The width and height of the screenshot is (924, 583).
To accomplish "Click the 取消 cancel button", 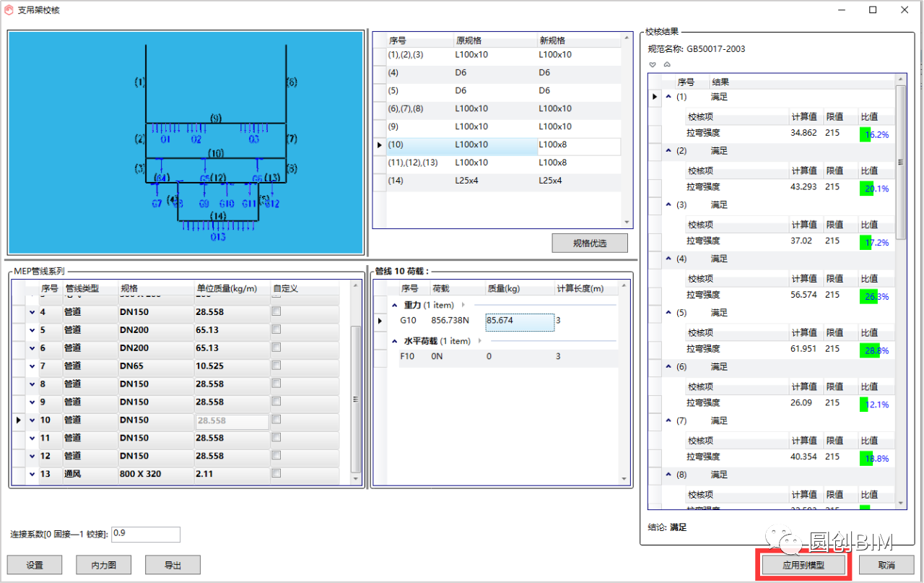I will tap(886, 565).
